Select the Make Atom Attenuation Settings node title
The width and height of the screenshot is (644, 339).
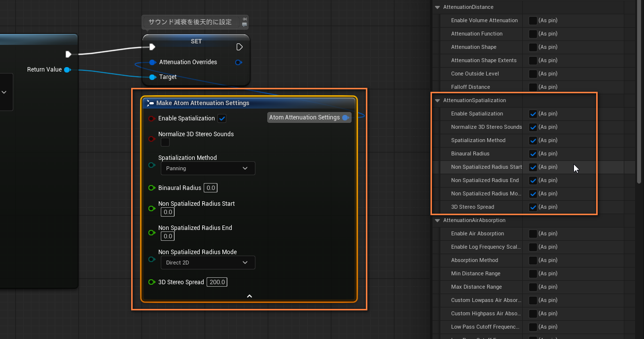pyautogui.click(x=203, y=103)
